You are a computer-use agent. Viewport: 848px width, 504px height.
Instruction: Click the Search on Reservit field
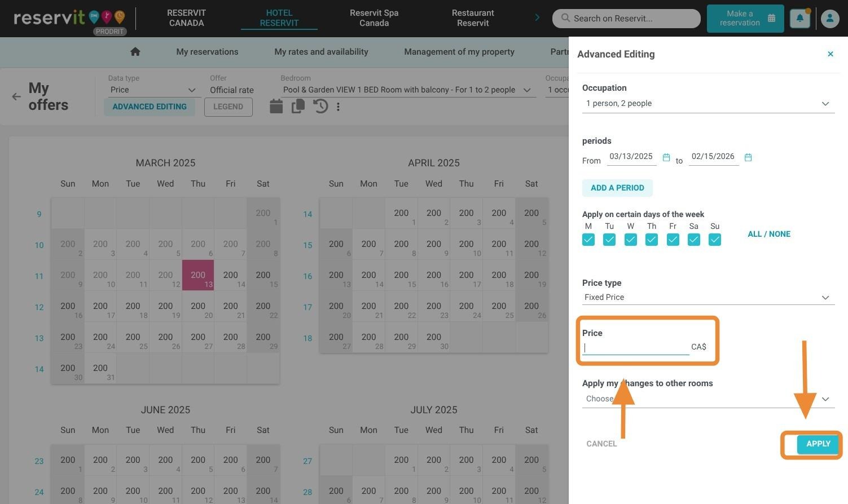pos(626,19)
